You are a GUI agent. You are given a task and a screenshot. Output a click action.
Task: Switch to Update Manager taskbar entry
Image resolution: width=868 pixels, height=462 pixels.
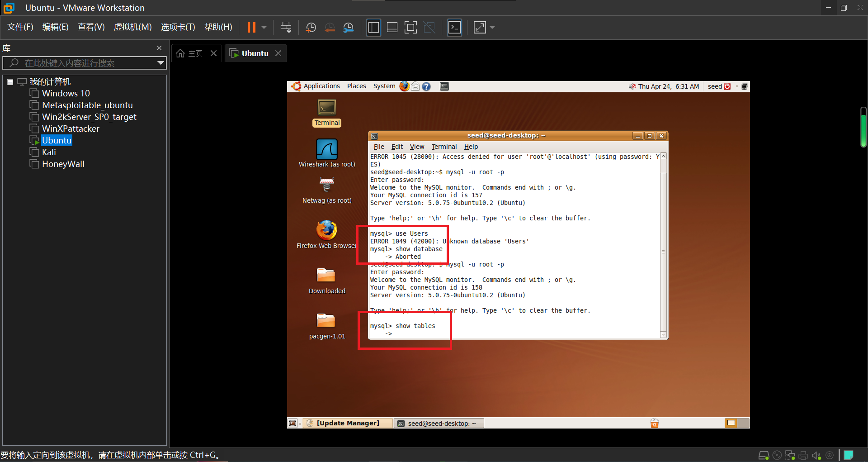pyautogui.click(x=347, y=423)
